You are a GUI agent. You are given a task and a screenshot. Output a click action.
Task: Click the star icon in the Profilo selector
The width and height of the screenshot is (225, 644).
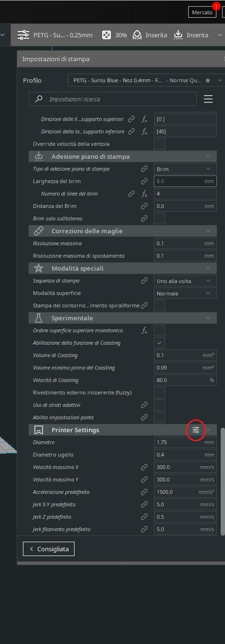[x=207, y=81]
